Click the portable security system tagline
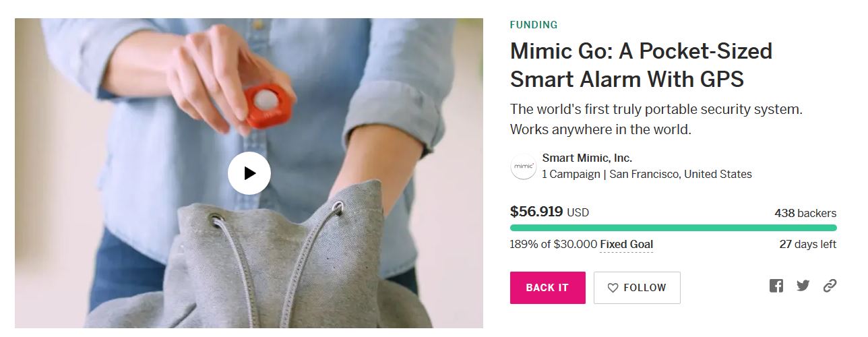The height and width of the screenshot is (337, 868). 656,119
